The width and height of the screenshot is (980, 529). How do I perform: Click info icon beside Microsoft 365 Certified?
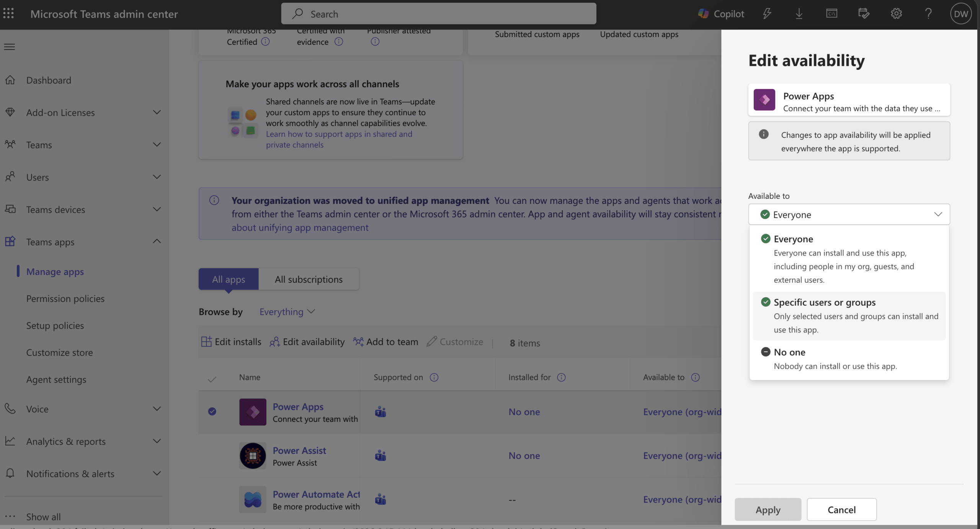265,42
